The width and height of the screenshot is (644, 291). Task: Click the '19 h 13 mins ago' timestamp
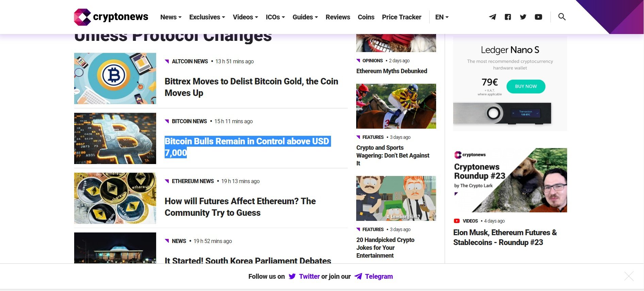click(x=241, y=181)
